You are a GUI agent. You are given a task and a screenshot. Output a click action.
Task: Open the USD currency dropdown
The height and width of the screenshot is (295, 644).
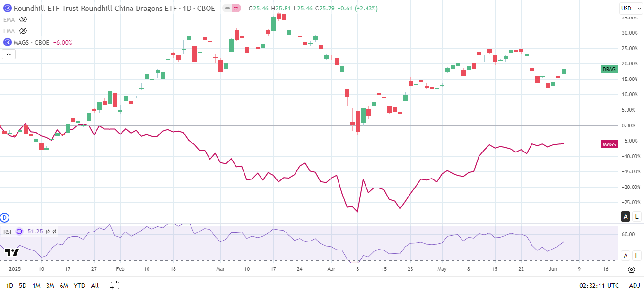pos(629,8)
